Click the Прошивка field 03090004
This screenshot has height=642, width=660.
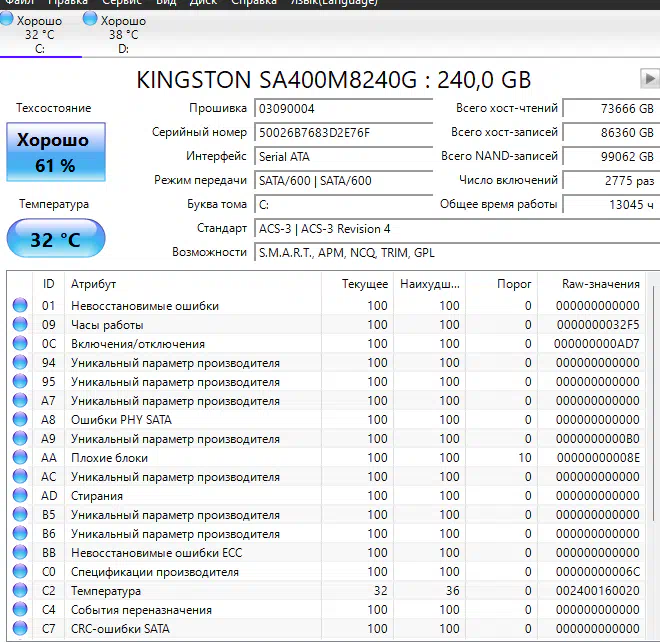coord(343,109)
